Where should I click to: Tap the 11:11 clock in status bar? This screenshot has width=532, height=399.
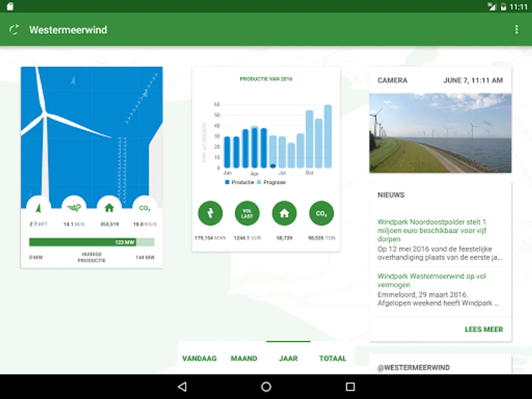pyautogui.click(x=519, y=7)
